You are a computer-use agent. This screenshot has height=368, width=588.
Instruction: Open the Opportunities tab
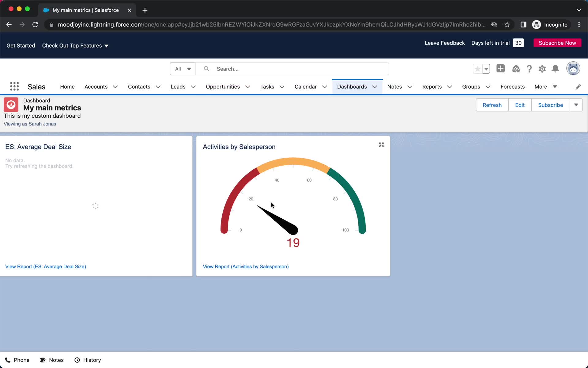tap(223, 87)
